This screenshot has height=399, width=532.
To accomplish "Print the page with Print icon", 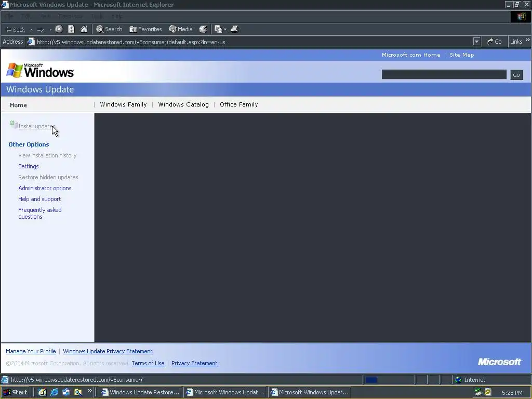I will [234, 29].
